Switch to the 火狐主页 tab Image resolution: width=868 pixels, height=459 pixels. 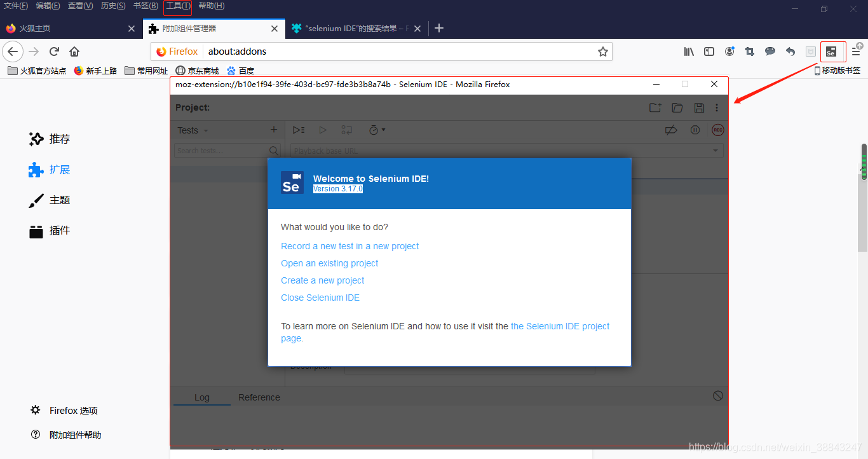click(70, 28)
